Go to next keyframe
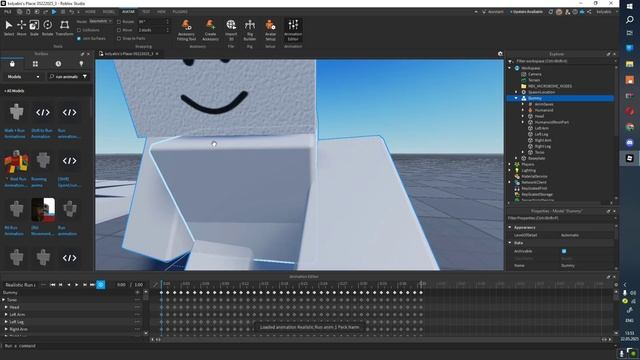640x360 pixels. [x=84, y=284]
